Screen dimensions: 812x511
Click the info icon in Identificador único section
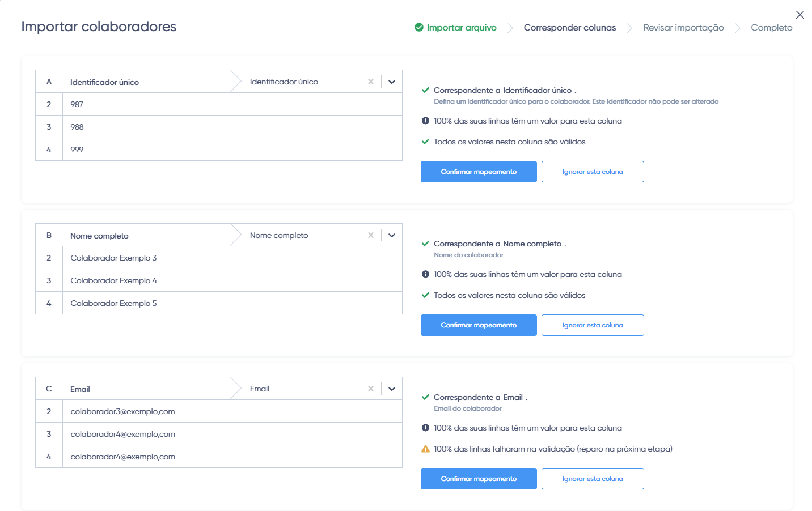425,121
